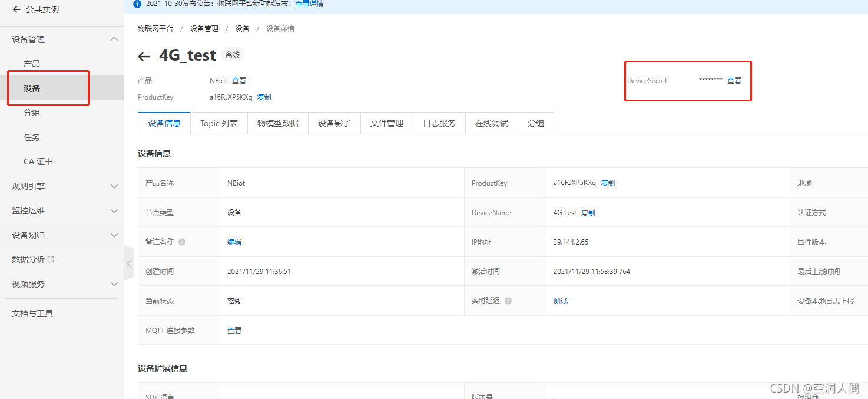This screenshot has height=399, width=868.
Task: Collapse the 设备管理 menu section
Action: pos(114,39)
